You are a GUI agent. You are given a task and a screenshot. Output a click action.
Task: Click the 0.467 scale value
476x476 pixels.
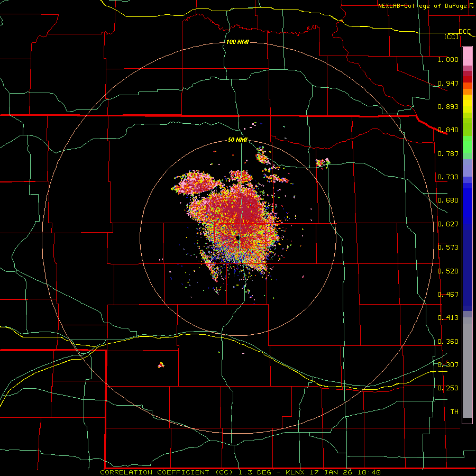[x=448, y=295]
